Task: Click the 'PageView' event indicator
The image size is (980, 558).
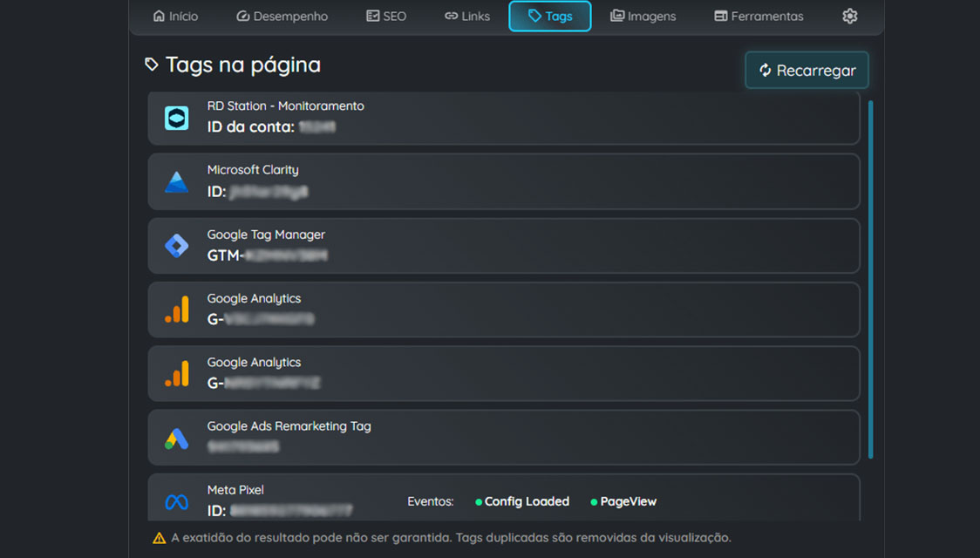Action: coord(623,501)
